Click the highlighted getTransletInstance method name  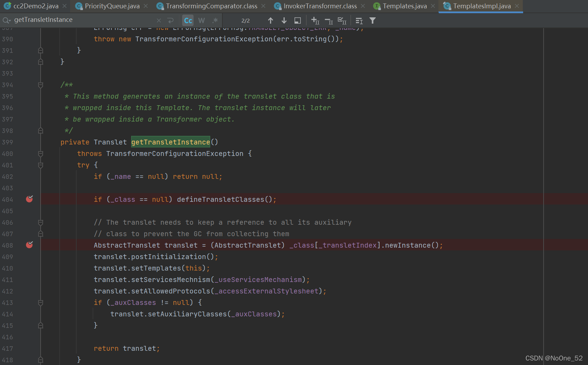(x=171, y=142)
